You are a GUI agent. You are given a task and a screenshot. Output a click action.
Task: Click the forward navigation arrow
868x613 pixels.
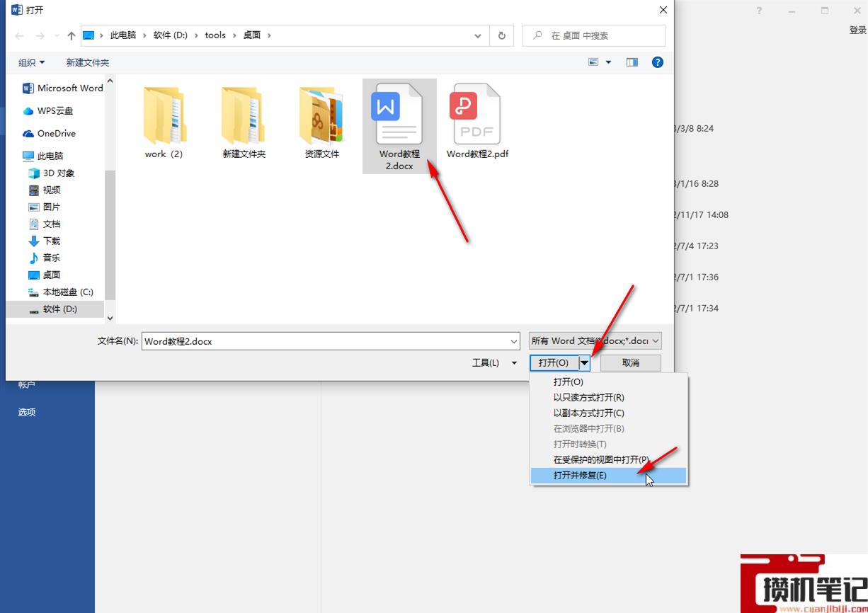pyautogui.click(x=40, y=35)
